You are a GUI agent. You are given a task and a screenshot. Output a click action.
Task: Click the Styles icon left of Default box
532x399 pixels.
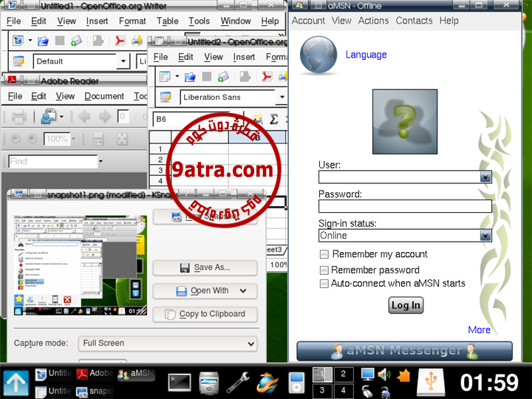coord(18,61)
